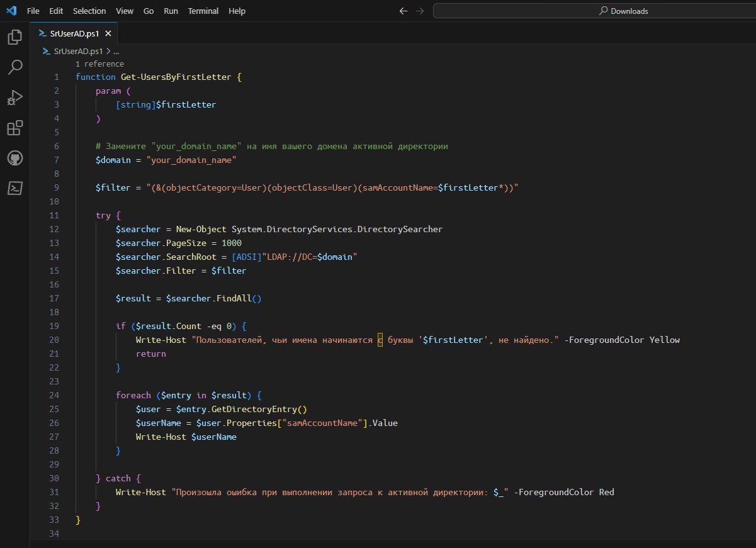Screen dimensions: 756x548
Task: Open the Terminal menu
Action: pyautogui.click(x=203, y=11)
